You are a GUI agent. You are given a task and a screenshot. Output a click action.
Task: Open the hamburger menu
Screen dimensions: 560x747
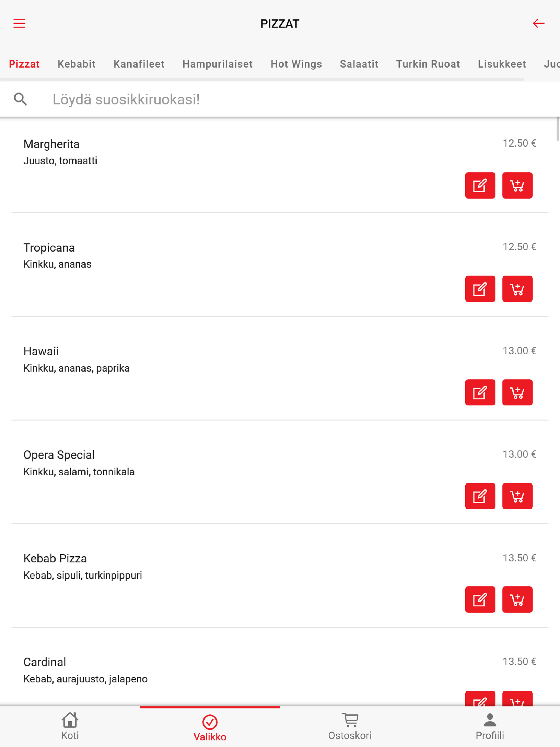[19, 23]
